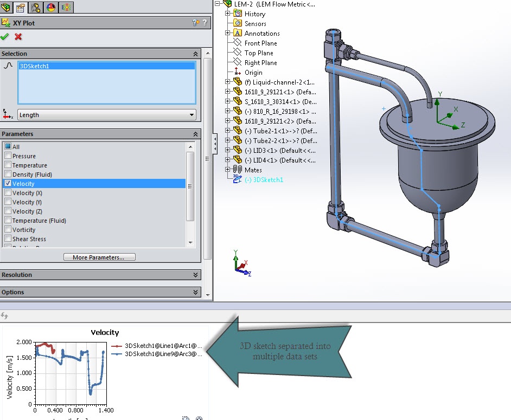Image resolution: width=511 pixels, height=420 pixels.
Task: Click the More Parameters button
Action: (x=99, y=257)
